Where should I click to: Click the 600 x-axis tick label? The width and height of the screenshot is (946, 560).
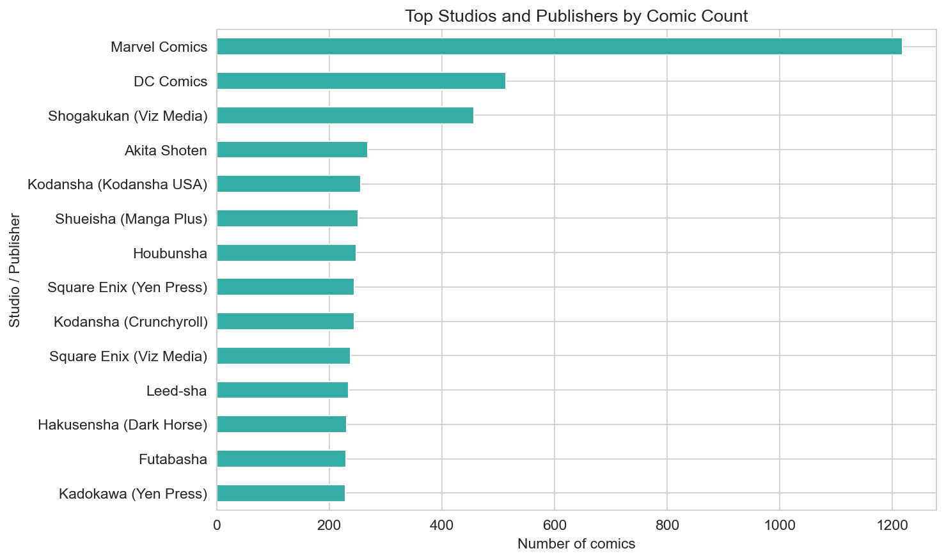pyautogui.click(x=555, y=525)
